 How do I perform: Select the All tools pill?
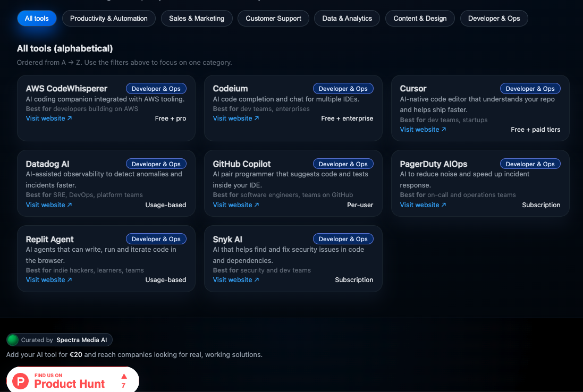click(36, 18)
